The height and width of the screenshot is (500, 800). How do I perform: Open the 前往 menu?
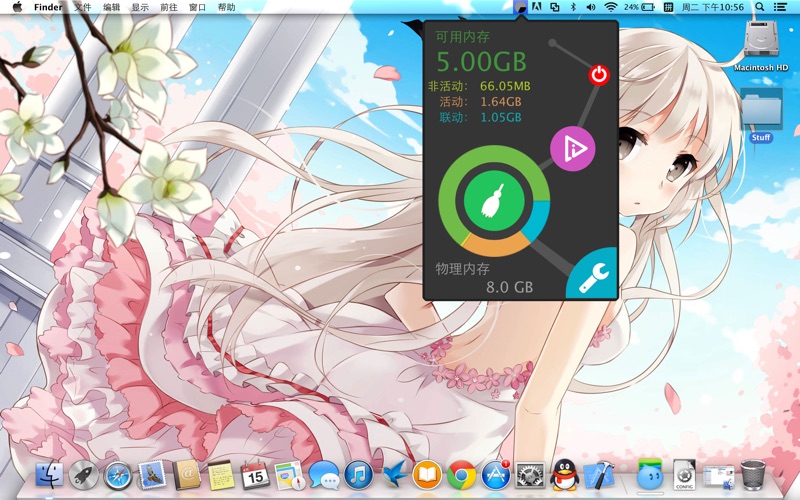coord(168,7)
